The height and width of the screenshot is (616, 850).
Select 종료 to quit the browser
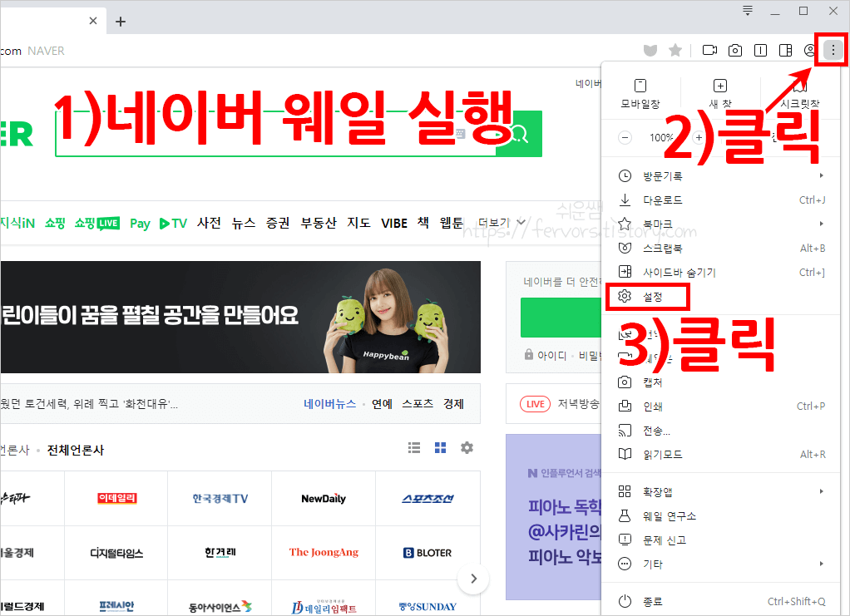coord(721,601)
